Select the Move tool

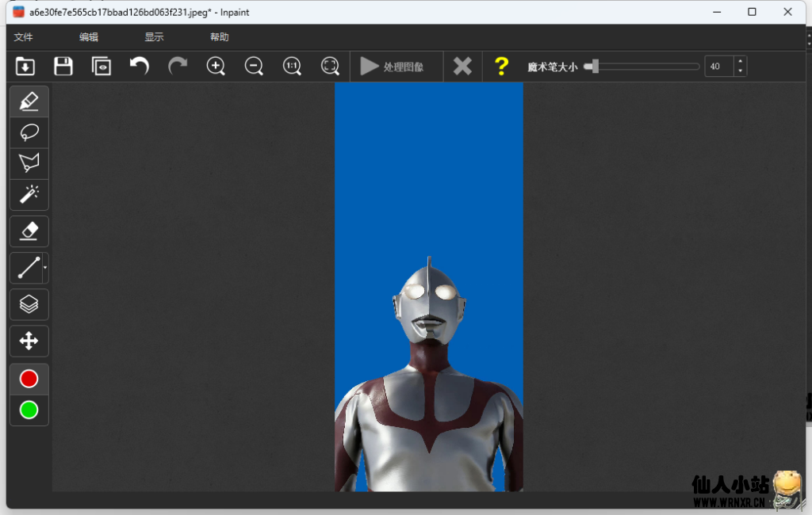click(x=29, y=341)
